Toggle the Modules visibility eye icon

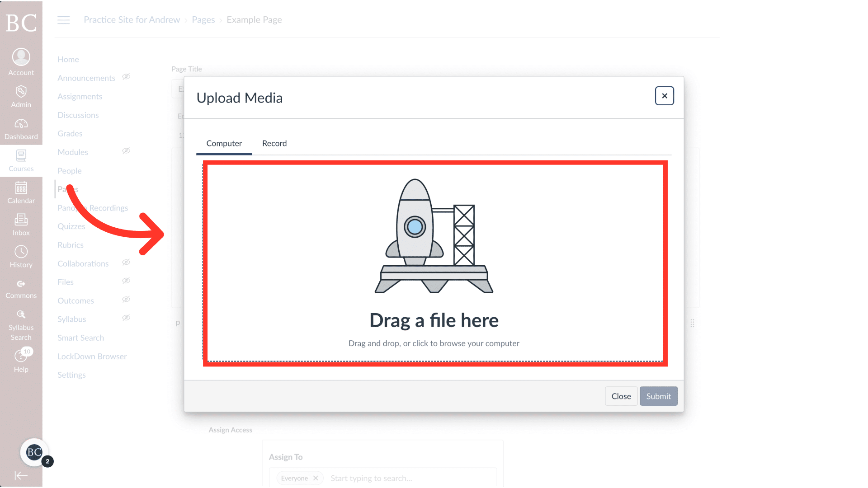pos(126,151)
